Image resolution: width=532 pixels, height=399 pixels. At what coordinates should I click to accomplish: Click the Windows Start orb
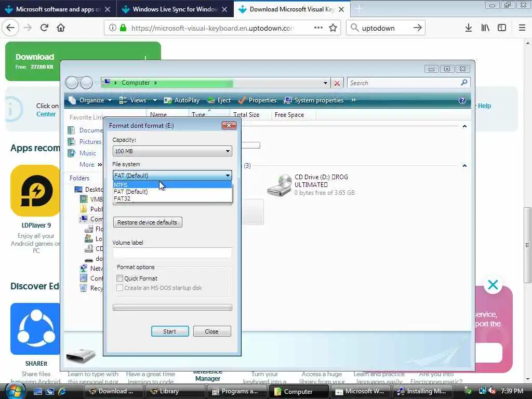[x=14, y=391]
